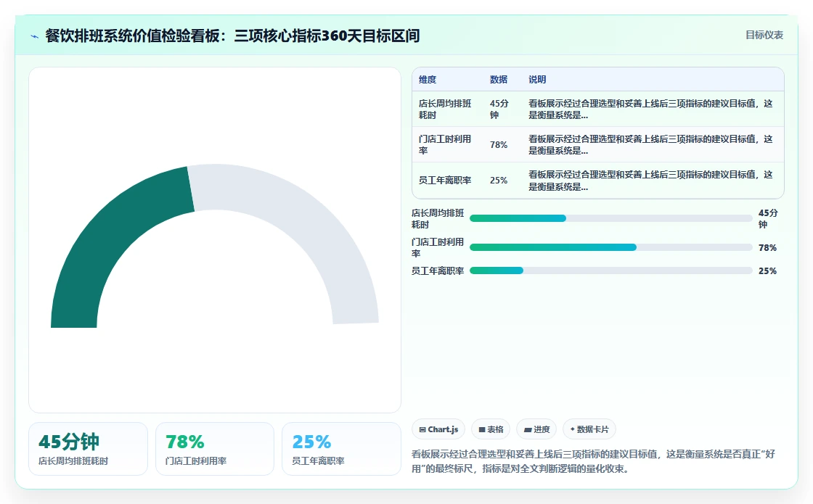Screen dimensions: 813x504
Task: Click the 店长周均排班耗时 progress bar
Action: click(610, 218)
